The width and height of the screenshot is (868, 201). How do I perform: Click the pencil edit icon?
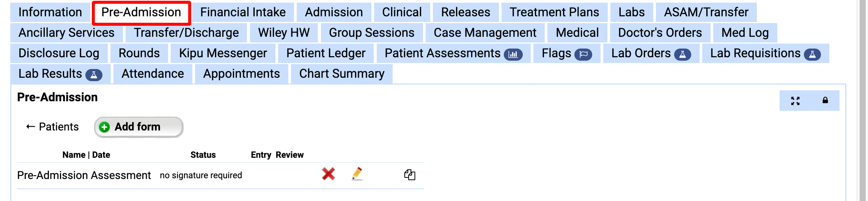[357, 174]
